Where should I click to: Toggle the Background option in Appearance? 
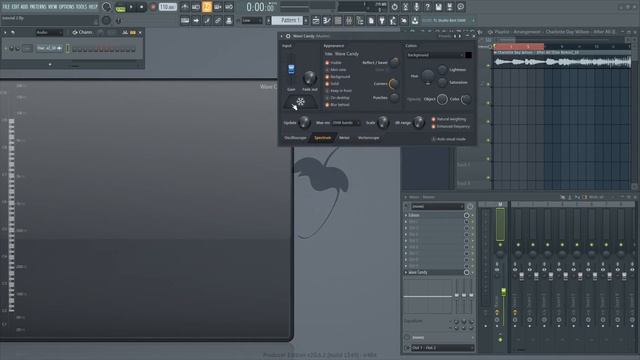click(x=338, y=77)
